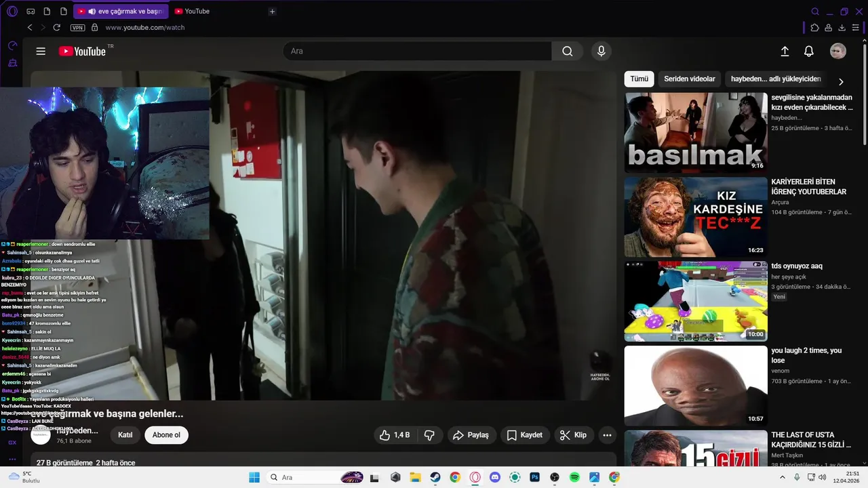Open the browser downloads icon

842,28
